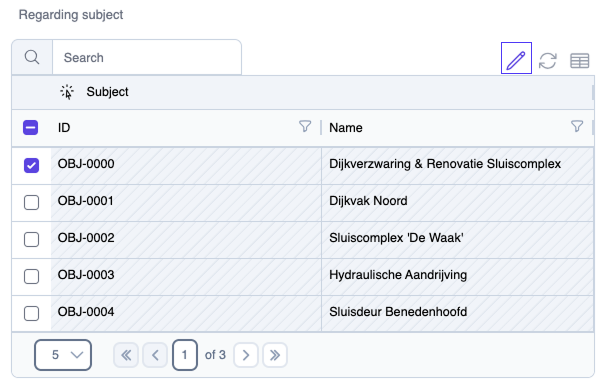Focus the Search input field
The image size is (608, 383).
click(147, 57)
